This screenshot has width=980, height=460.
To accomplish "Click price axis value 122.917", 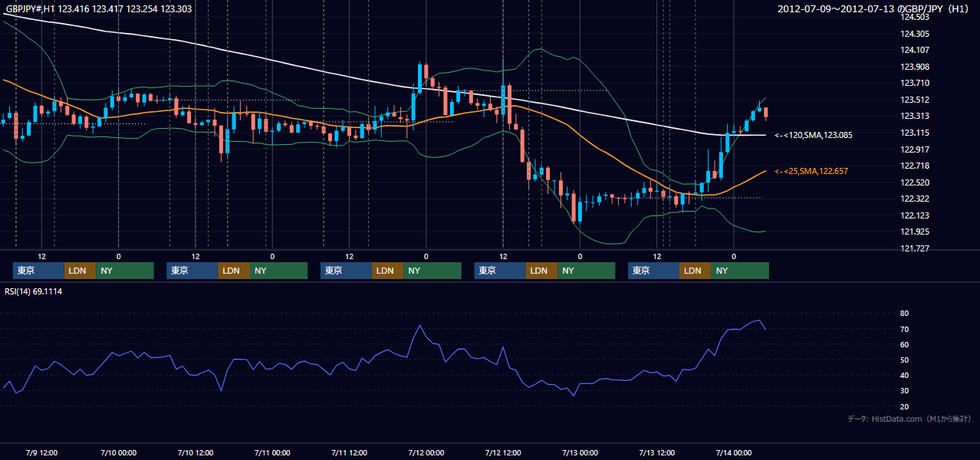I will click(x=914, y=149).
